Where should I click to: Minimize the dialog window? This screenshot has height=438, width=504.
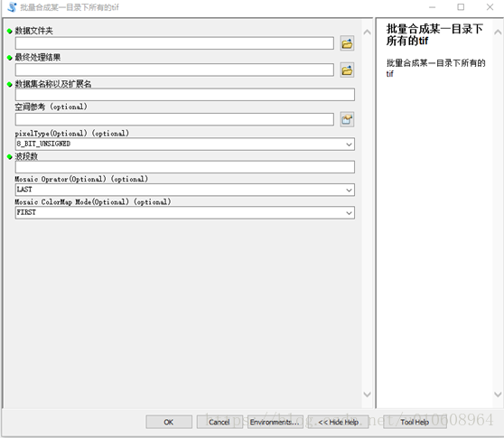pos(432,7)
